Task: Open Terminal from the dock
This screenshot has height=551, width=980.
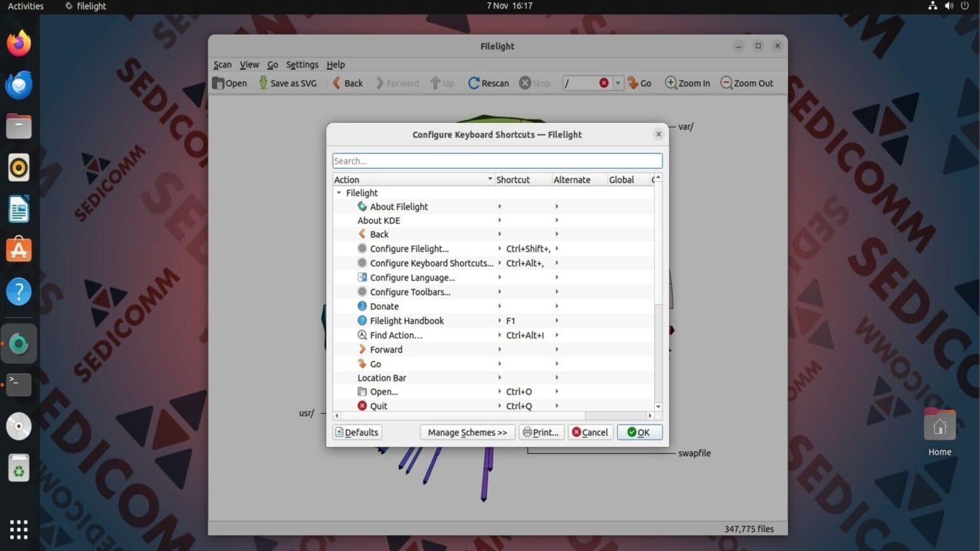Action: (19, 384)
